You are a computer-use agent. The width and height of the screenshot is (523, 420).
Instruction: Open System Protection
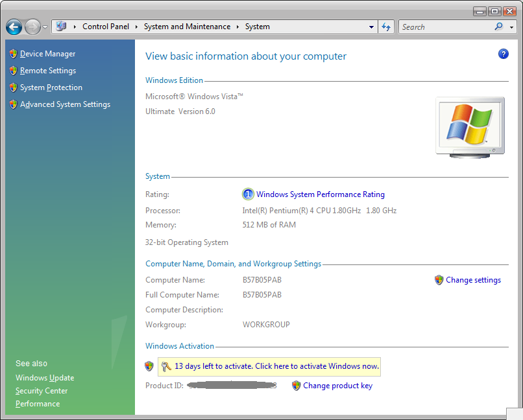[x=51, y=87]
